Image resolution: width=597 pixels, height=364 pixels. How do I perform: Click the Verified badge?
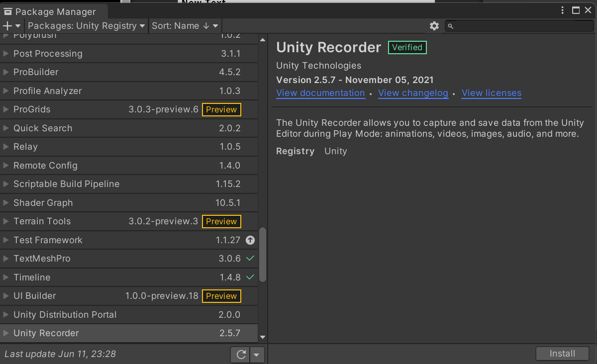pos(407,47)
